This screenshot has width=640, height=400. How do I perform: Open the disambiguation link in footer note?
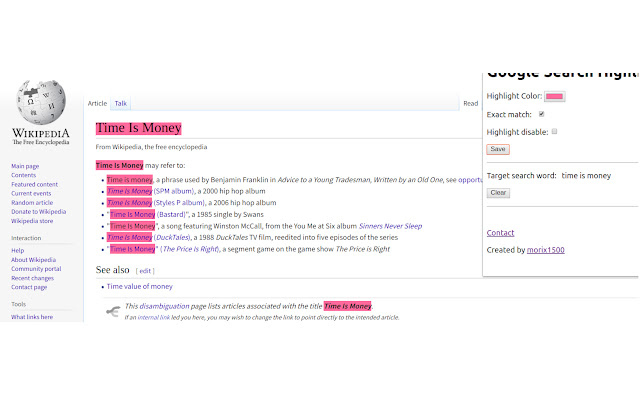tap(164, 306)
